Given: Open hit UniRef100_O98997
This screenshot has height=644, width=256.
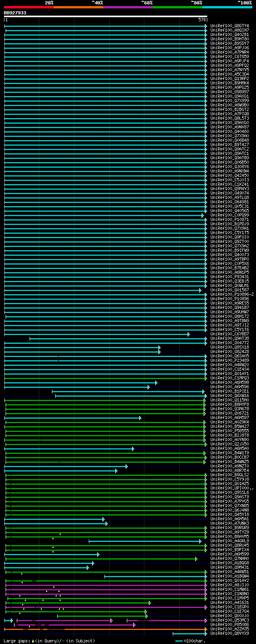Looking at the screenshot, I should point(230,92).
